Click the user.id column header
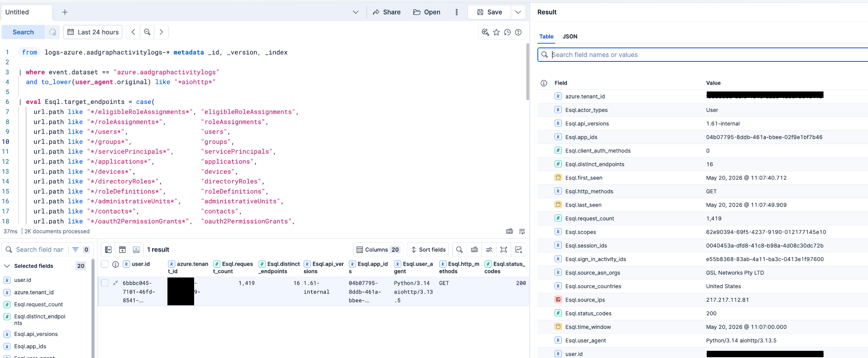This screenshot has height=358, width=868. tap(141, 264)
